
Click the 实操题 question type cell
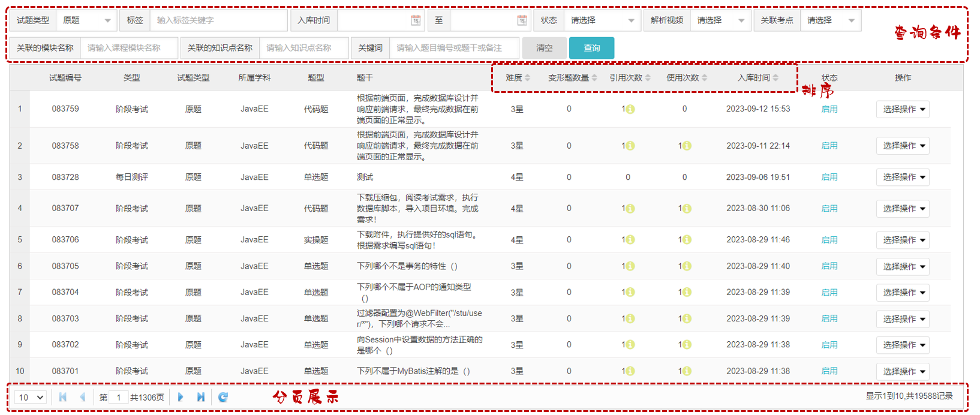[316, 240]
